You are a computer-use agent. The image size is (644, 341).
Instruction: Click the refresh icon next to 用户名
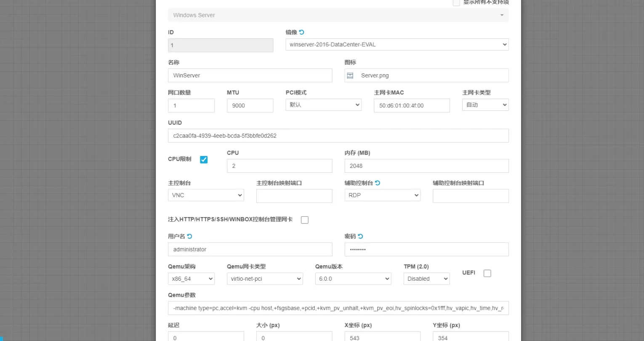(190, 236)
